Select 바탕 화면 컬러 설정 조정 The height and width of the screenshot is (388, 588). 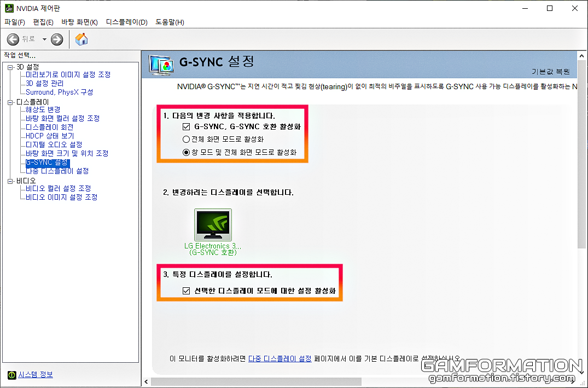coord(62,118)
